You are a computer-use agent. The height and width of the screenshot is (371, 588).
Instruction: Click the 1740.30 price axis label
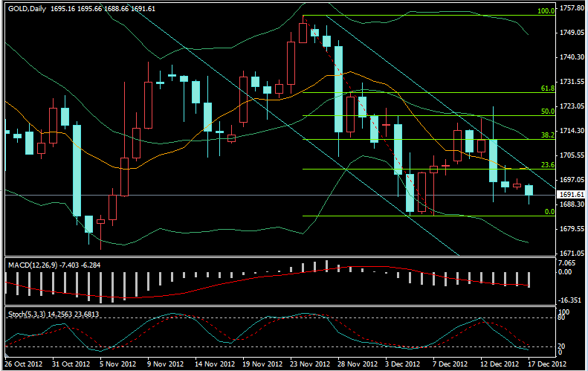point(572,57)
